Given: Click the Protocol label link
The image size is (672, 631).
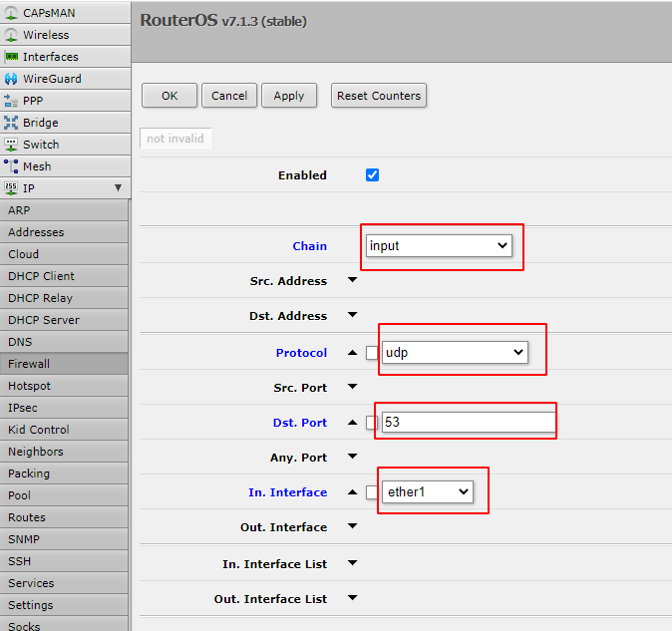Looking at the screenshot, I should 301,353.
